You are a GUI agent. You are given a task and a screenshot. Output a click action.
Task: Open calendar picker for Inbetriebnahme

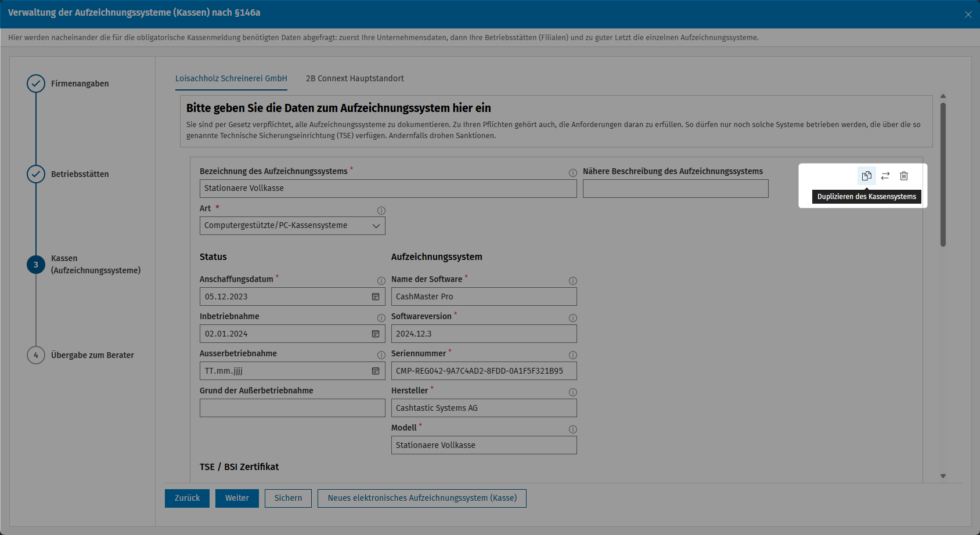point(376,334)
